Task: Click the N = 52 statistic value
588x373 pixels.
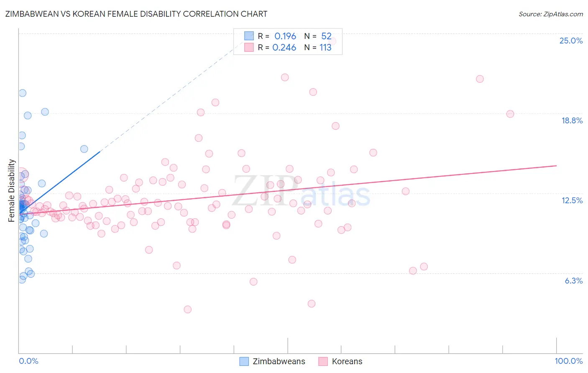Action: (318, 36)
